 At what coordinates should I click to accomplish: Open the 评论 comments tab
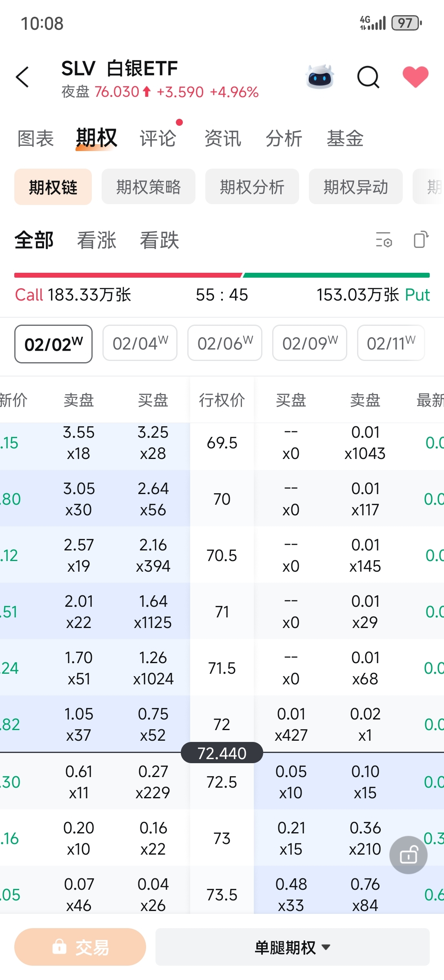[x=158, y=138]
